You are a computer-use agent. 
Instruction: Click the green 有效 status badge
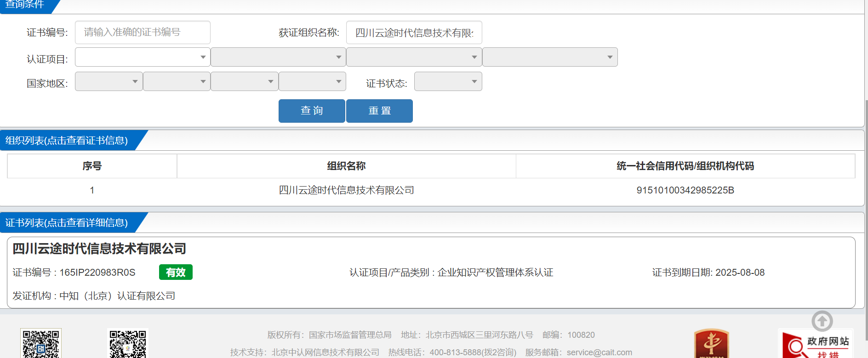click(176, 272)
